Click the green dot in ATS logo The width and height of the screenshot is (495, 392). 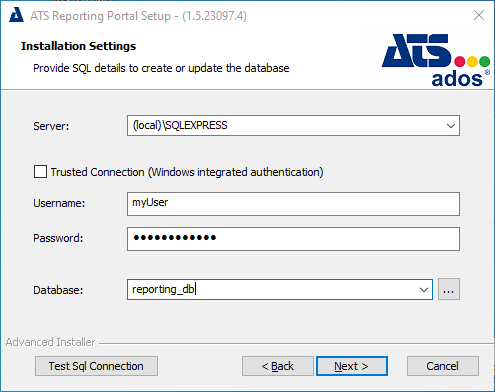pyautogui.click(x=484, y=61)
